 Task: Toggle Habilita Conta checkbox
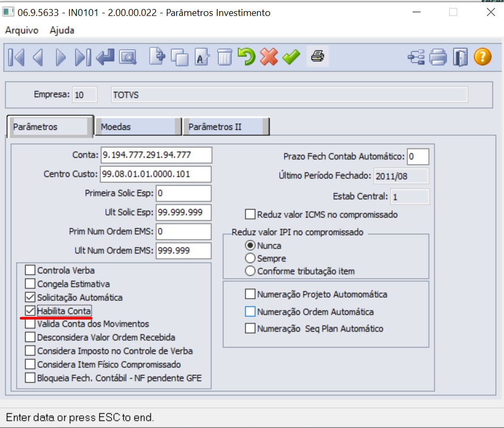pyautogui.click(x=30, y=310)
